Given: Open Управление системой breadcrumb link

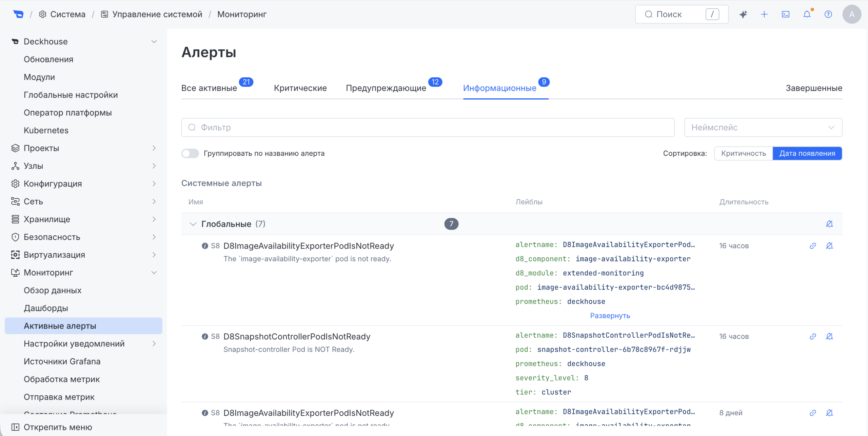Looking at the screenshot, I should (152, 14).
